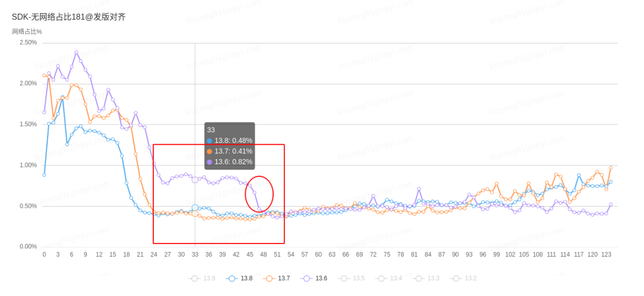Click the x-axis label 123

tap(606, 254)
